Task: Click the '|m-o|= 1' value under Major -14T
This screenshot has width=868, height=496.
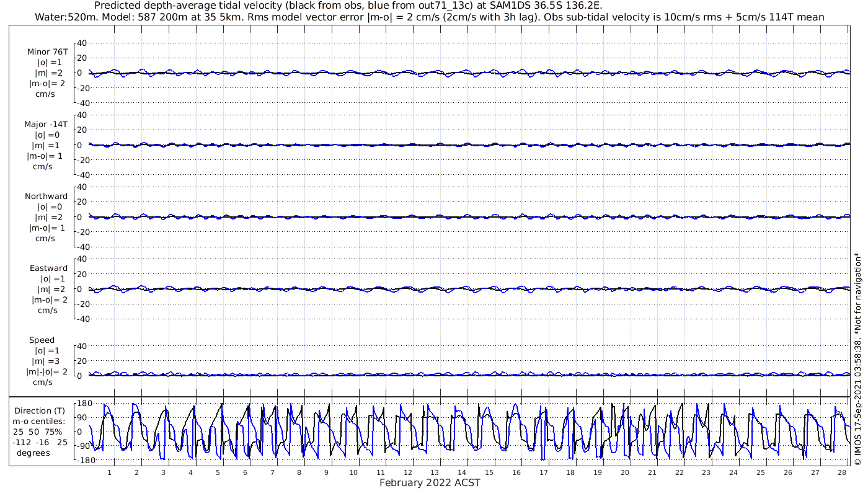Action: 46,156
